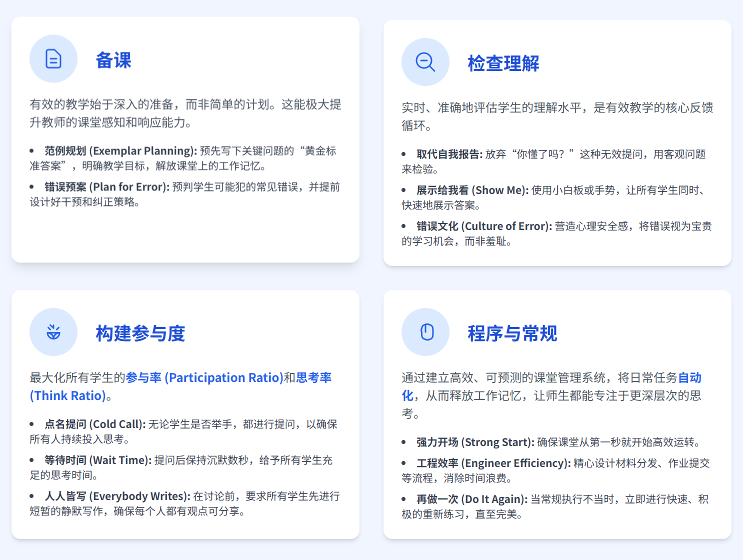Click the 构建参与度 heading

[140, 333]
